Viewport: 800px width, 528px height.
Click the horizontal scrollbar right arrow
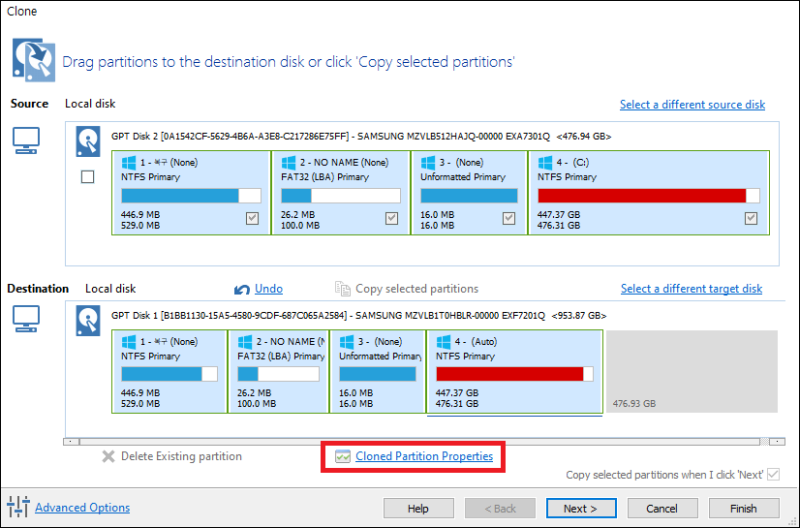point(777,442)
